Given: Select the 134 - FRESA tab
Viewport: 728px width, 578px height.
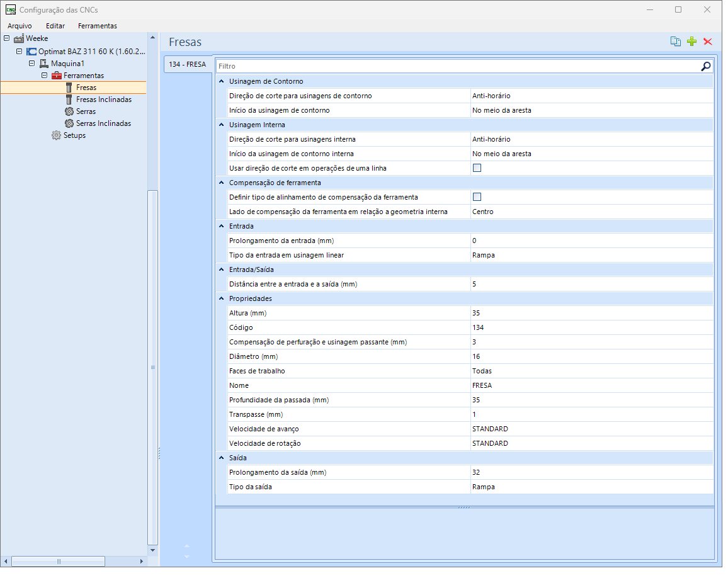Looking at the screenshot, I should (188, 64).
